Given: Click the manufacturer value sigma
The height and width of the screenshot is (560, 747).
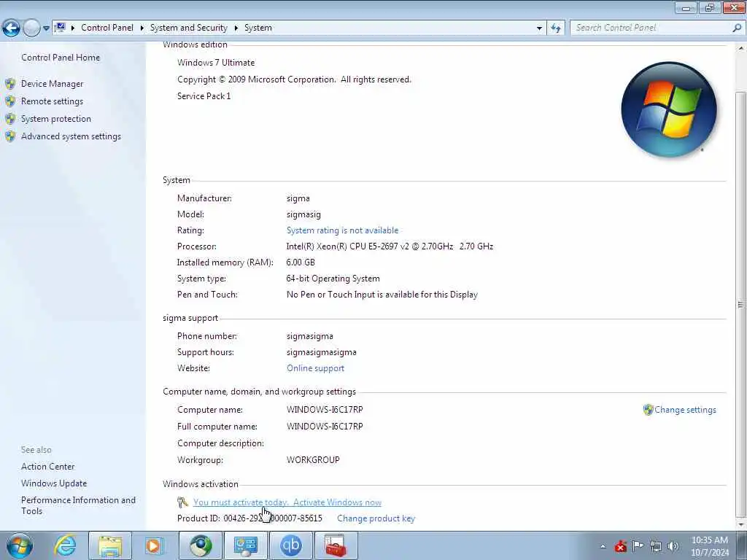Looking at the screenshot, I should point(298,198).
